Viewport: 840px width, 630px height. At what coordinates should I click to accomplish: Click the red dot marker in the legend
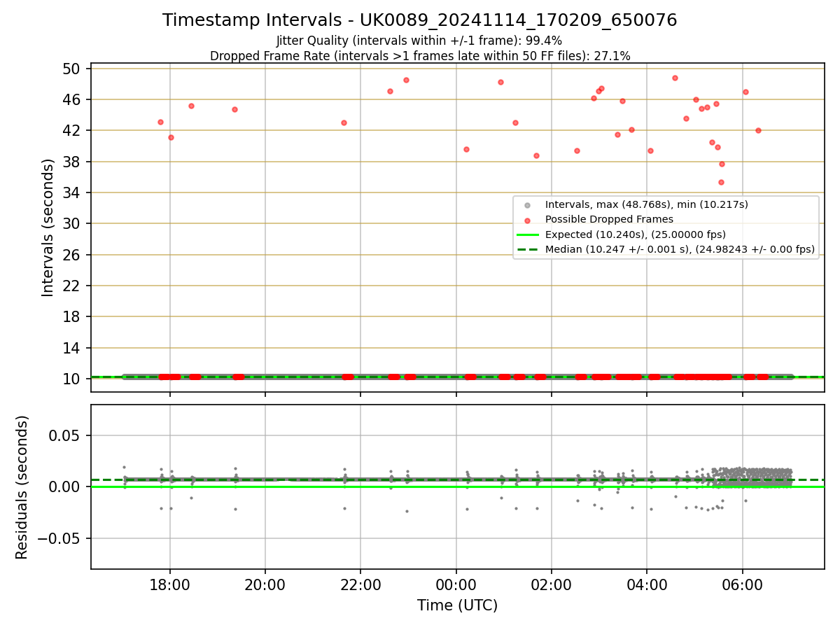(x=528, y=220)
